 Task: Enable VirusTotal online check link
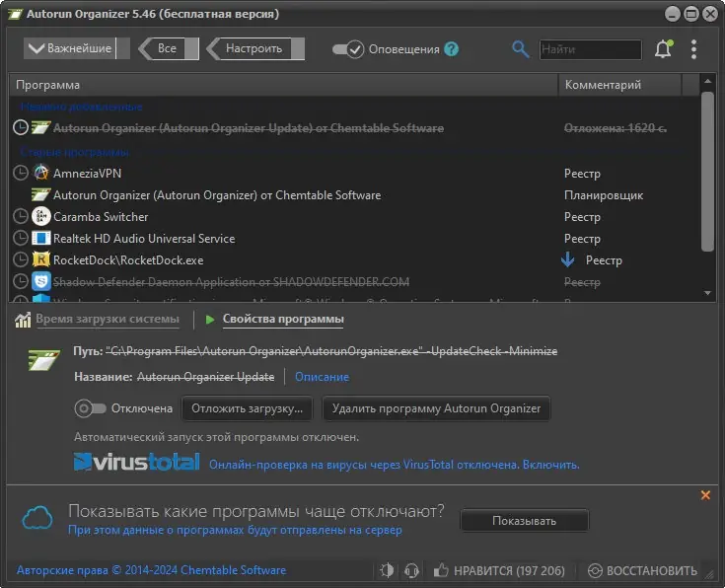click(394, 465)
